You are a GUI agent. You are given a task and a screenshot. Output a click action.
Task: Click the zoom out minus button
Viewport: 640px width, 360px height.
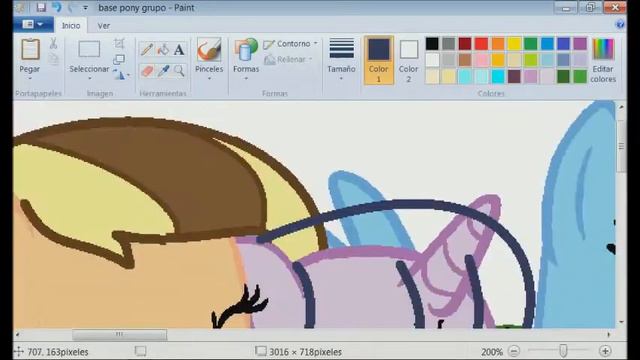(x=514, y=351)
